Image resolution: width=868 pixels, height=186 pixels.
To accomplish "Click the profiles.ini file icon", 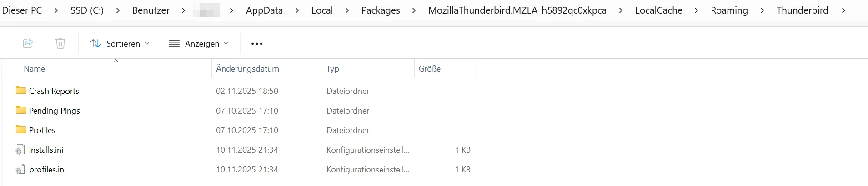I will pos(20,169).
